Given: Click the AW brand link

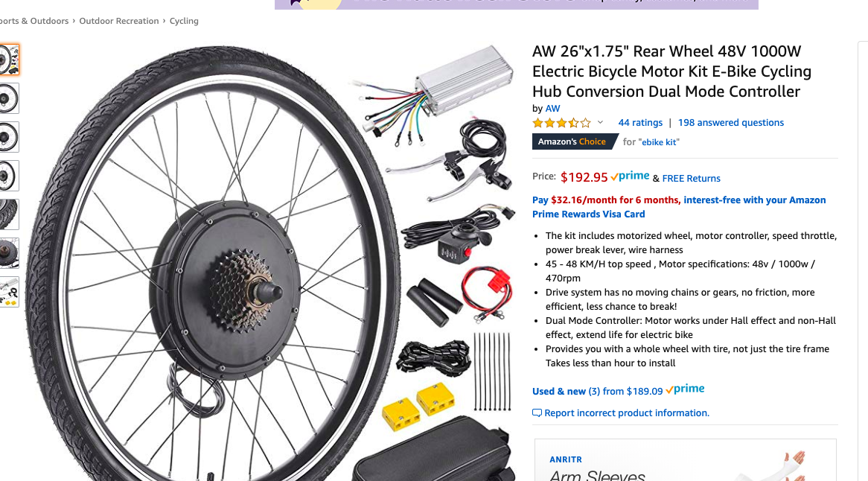Looking at the screenshot, I should (552, 108).
